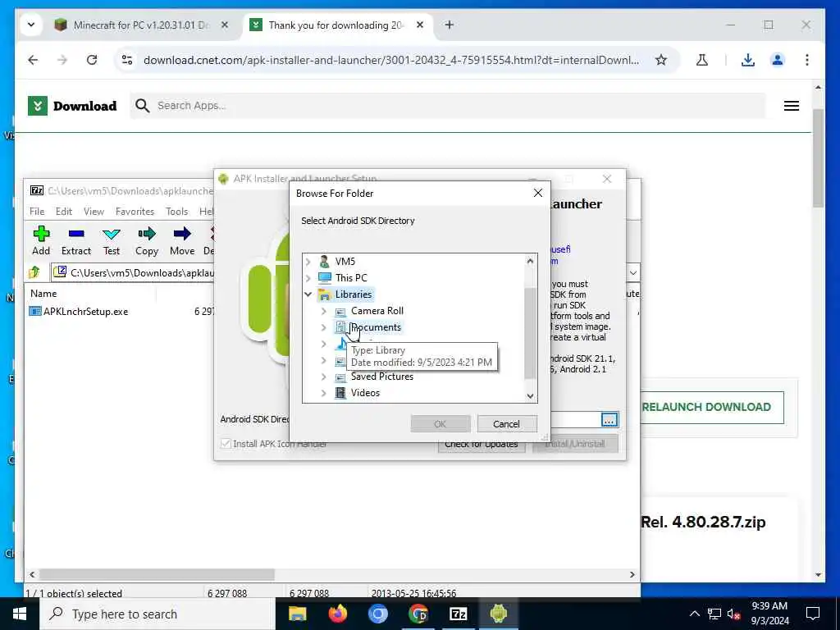Open 7-Zip File menu
Viewport: 840px width, 630px height.
click(x=37, y=212)
